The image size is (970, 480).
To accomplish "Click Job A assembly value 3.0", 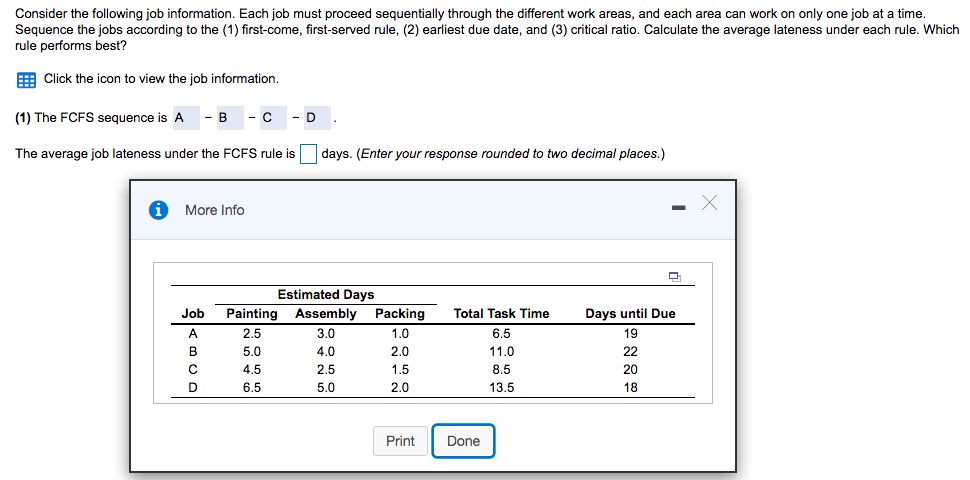I will 326,334.
